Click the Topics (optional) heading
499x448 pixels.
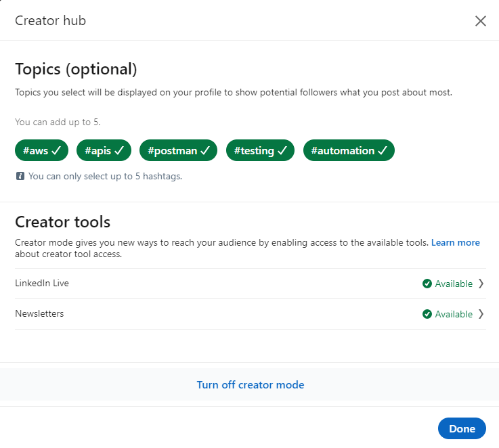(76, 69)
